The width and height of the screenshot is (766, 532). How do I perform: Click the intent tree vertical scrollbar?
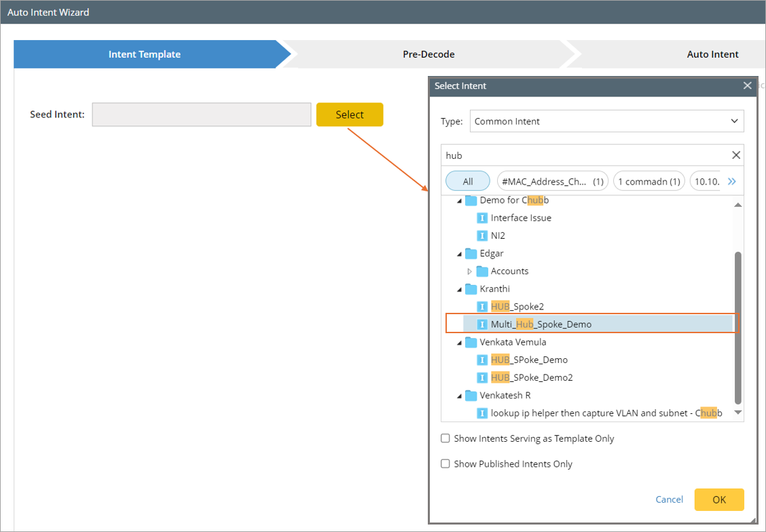pyautogui.click(x=738, y=326)
